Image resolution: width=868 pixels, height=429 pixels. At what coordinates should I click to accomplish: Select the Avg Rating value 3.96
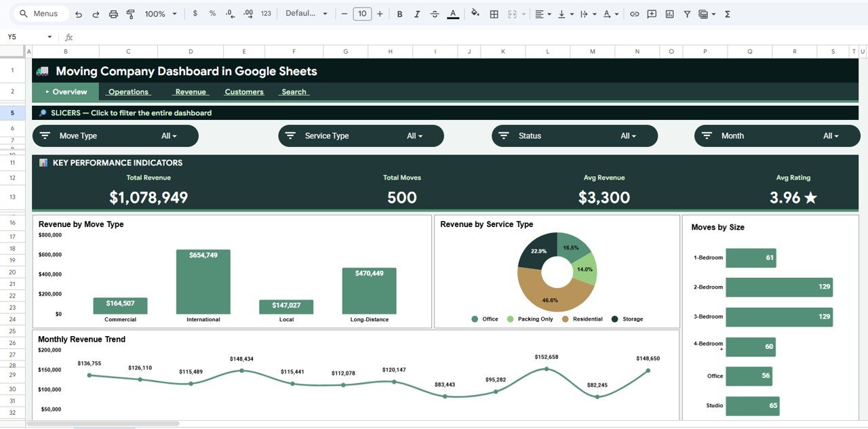(793, 197)
